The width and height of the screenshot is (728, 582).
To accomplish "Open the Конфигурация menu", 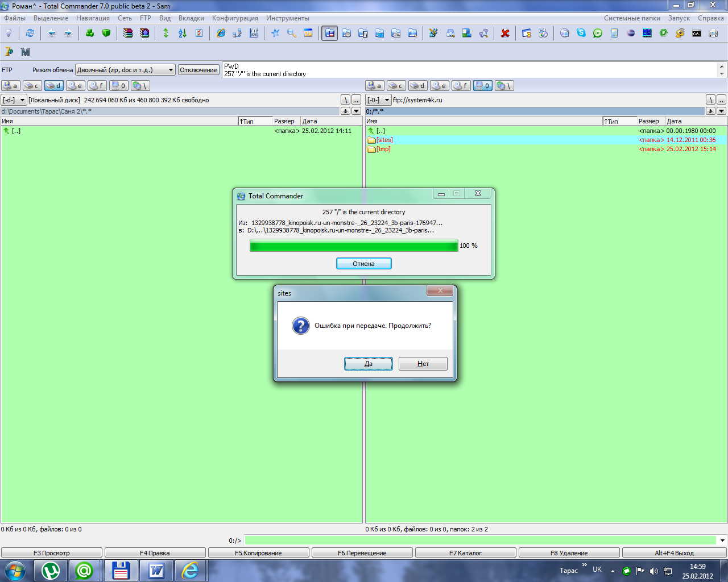I will coord(235,18).
